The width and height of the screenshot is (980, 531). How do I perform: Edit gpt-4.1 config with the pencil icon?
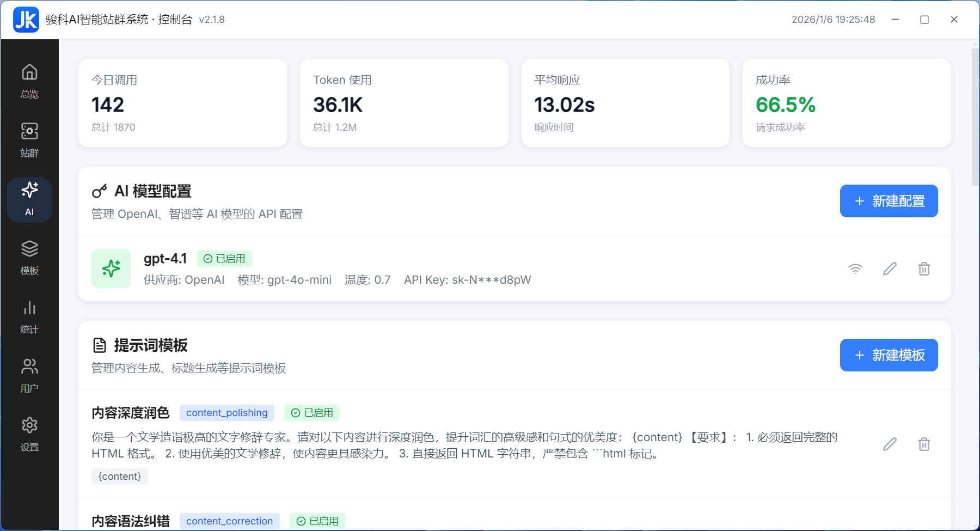tap(889, 268)
